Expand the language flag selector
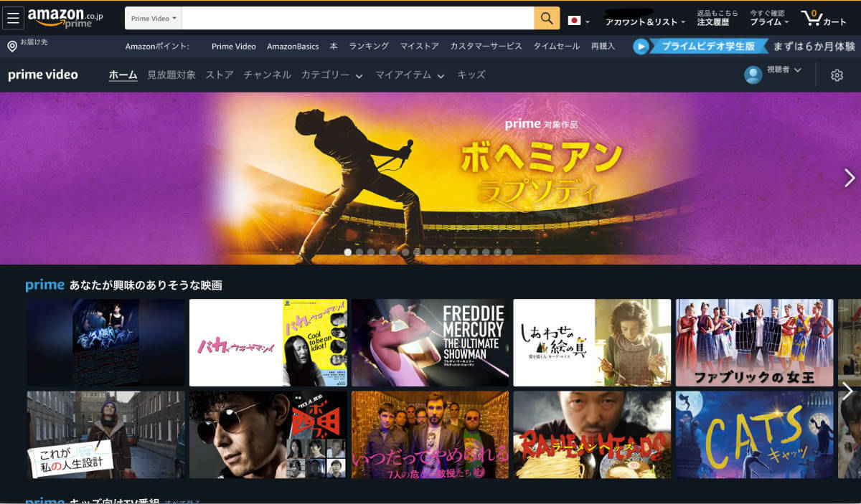Screen dimensions: 861x504 tap(576, 21)
